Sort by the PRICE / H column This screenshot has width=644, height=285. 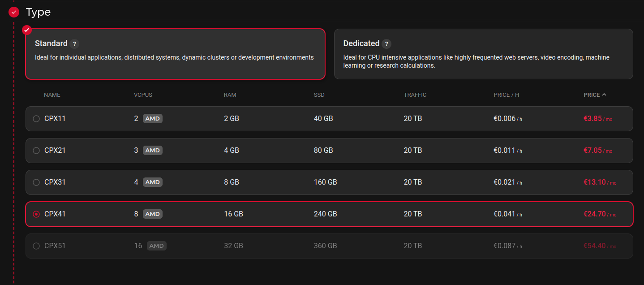click(506, 95)
